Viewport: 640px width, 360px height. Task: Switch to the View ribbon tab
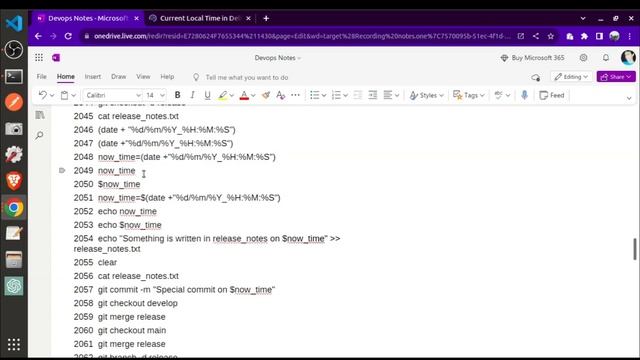click(143, 77)
